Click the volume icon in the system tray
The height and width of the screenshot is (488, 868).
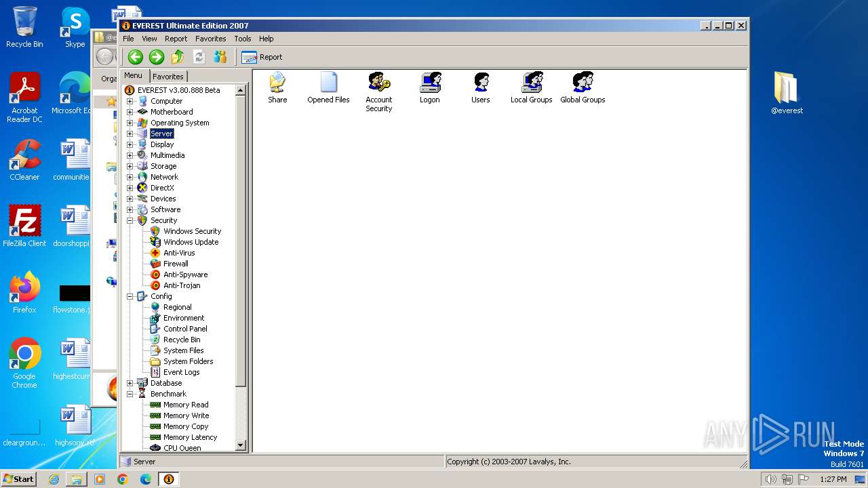tap(770, 479)
